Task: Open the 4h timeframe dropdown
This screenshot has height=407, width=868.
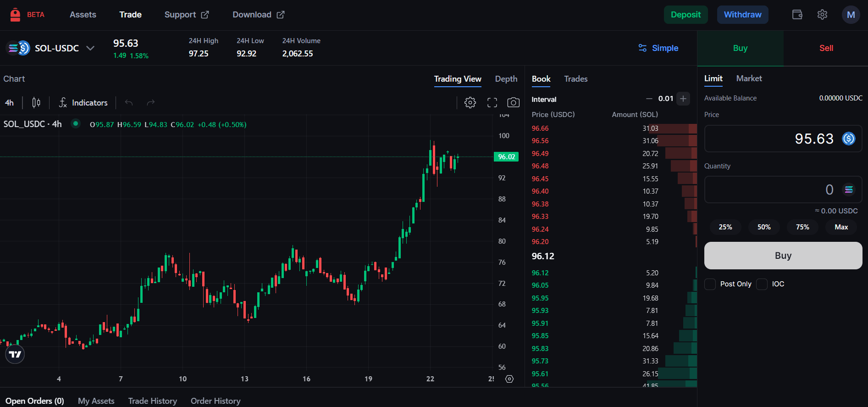Action: (10, 103)
